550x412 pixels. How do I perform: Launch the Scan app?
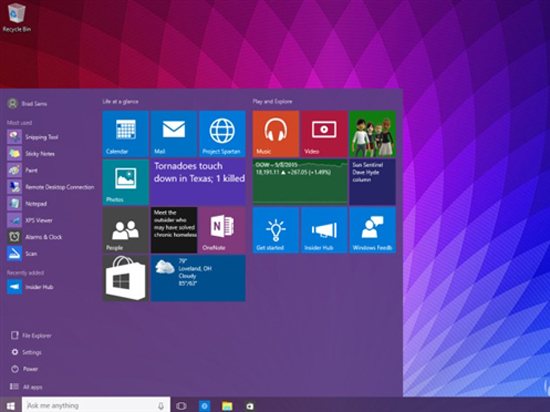pos(22,254)
